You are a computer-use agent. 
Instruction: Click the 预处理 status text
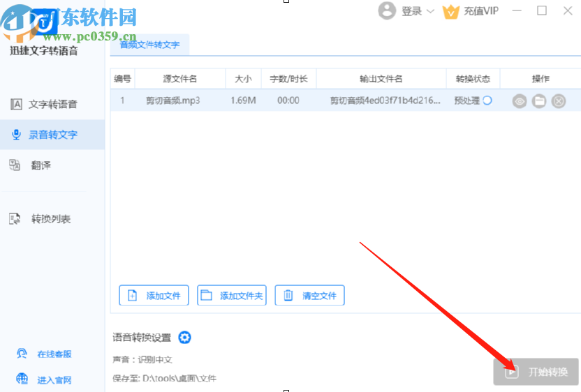coord(467,100)
